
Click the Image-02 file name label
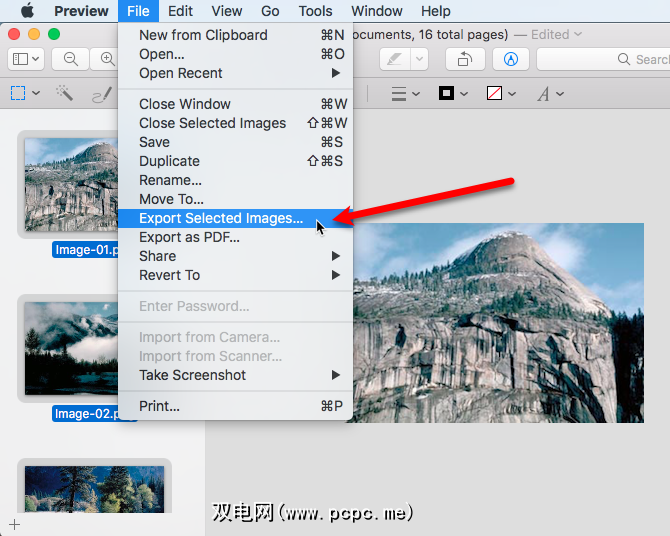(85, 414)
